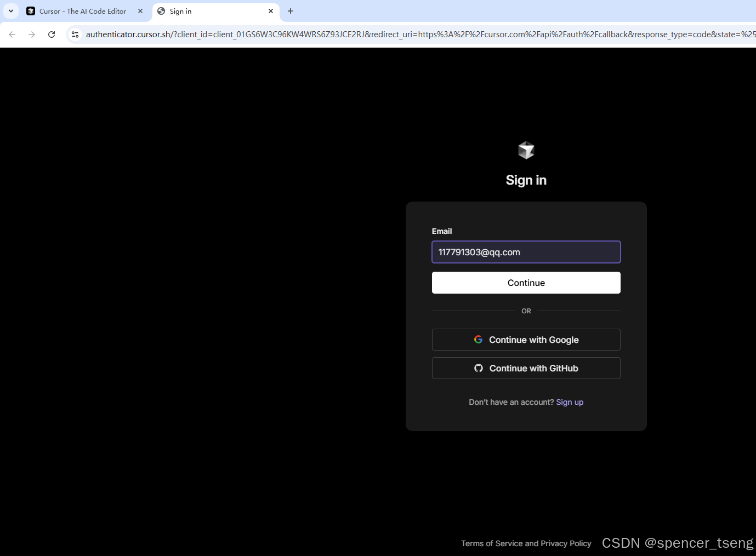The image size is (756, 556).
Task: Close the Sign in tab
Action: point(271,11)
